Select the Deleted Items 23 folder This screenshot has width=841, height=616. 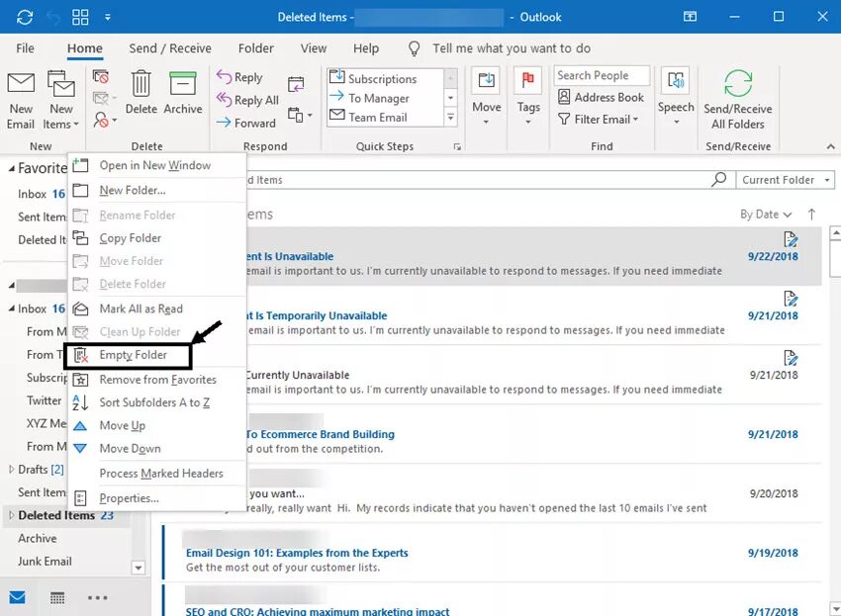(65, 515)
